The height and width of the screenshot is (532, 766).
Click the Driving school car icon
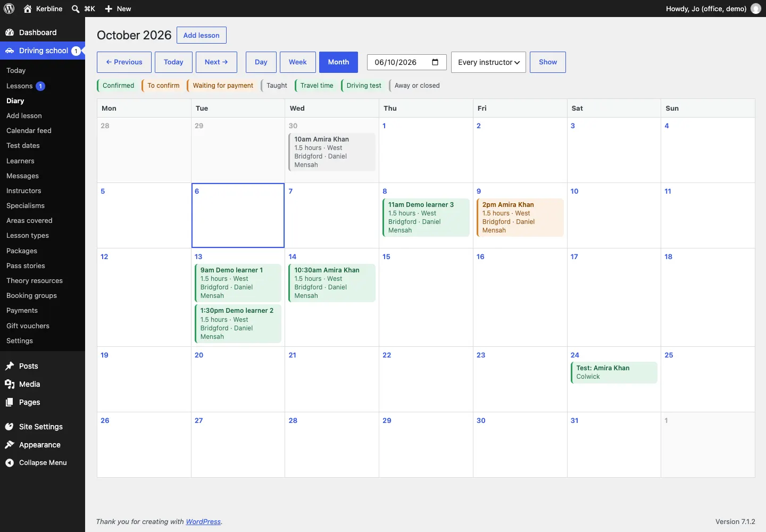click(10, 51)
